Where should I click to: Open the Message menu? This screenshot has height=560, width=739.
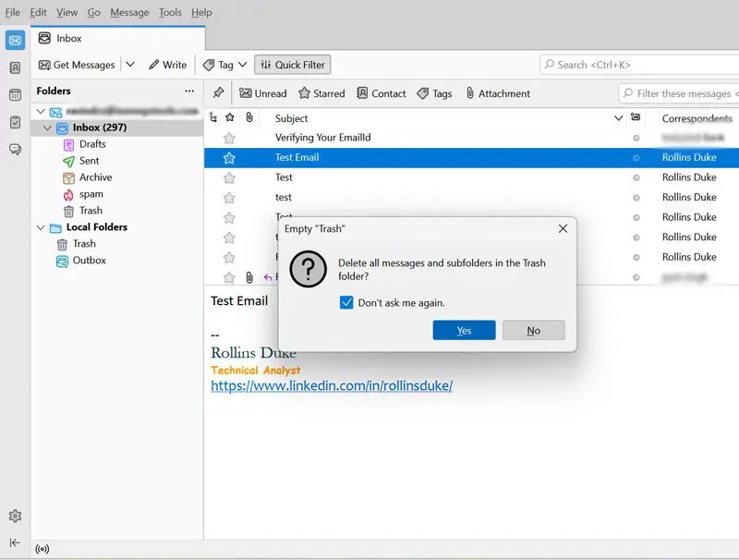(x=128, y=12)
